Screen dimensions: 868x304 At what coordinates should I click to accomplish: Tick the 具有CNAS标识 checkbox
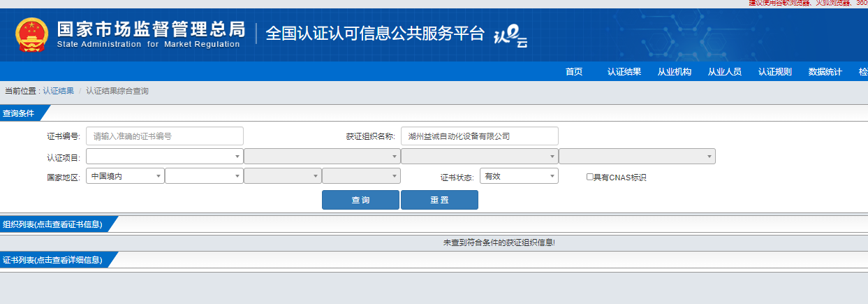[x=590, y=177]
